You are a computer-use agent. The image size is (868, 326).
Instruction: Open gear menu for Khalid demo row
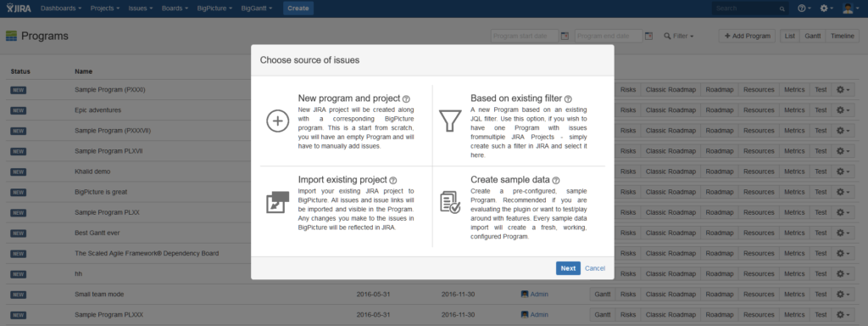click(843, 171)
